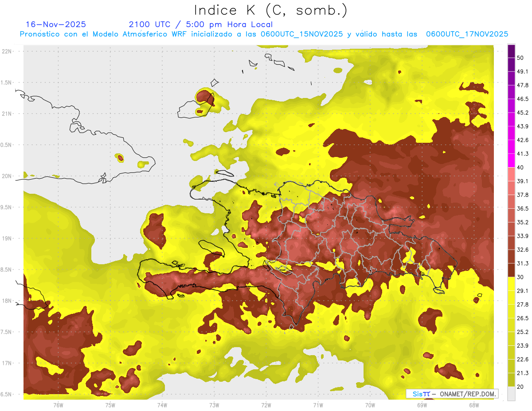Screen dimensions: 532x411
Task: Click the colorbar value "22.6"
Action: coord(522,359)
